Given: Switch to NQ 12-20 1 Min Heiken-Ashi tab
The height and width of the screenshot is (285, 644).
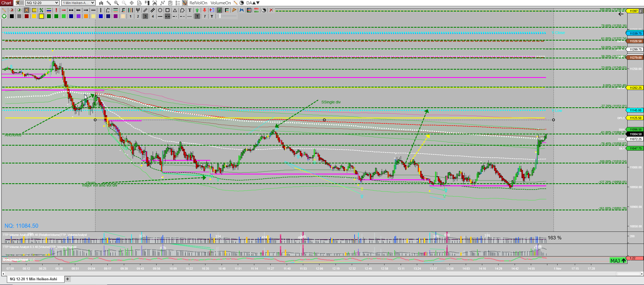Looking at the screenshot, I should tap(34, 279).
